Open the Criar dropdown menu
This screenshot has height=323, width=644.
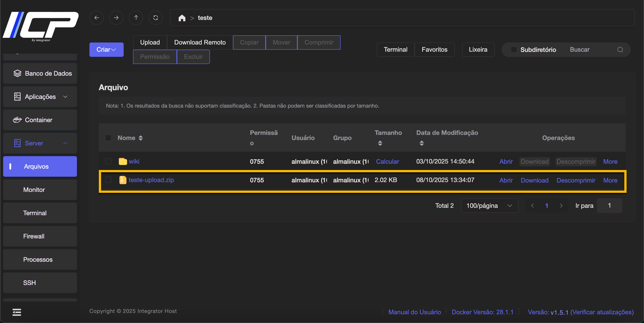(x=106, y=50)
